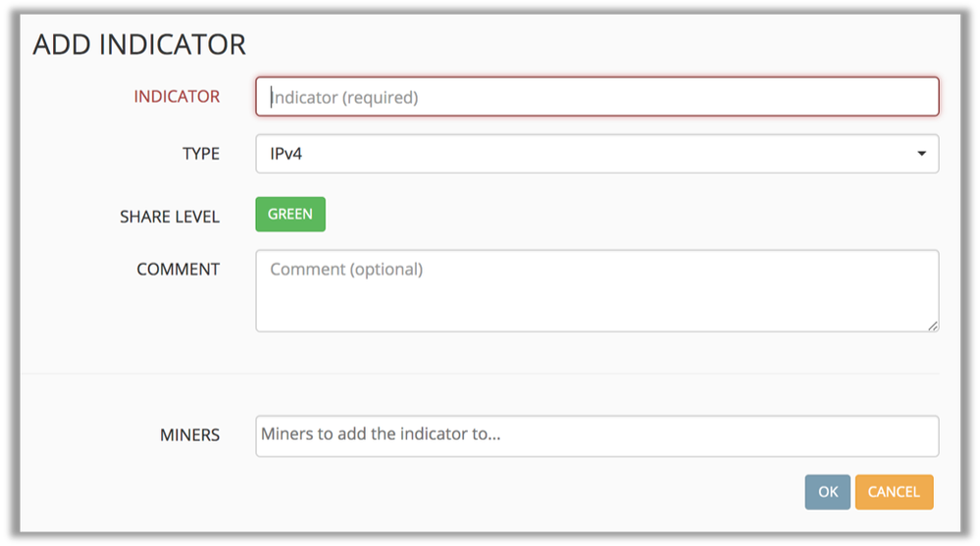This screenshot has height=546, width=980.
Task: Click the COMMENT field label
Action: 178,270
